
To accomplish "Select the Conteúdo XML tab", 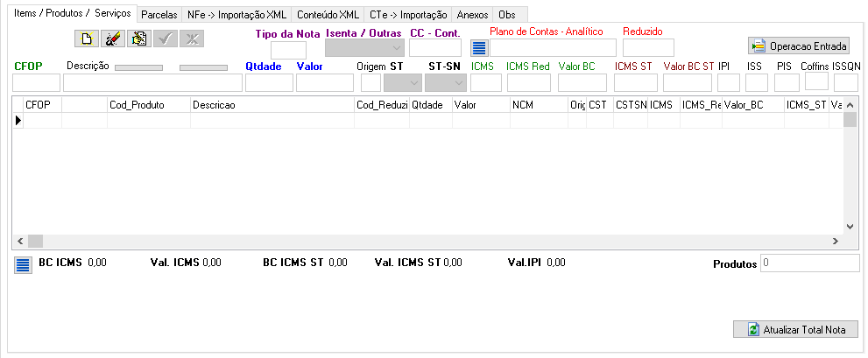I will [x=328, y=15].
